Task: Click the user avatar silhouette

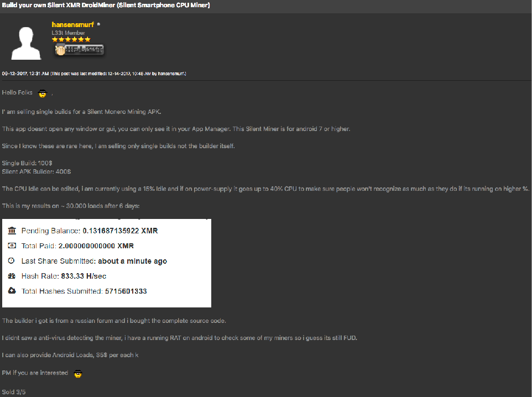Action: coord(25,43)
